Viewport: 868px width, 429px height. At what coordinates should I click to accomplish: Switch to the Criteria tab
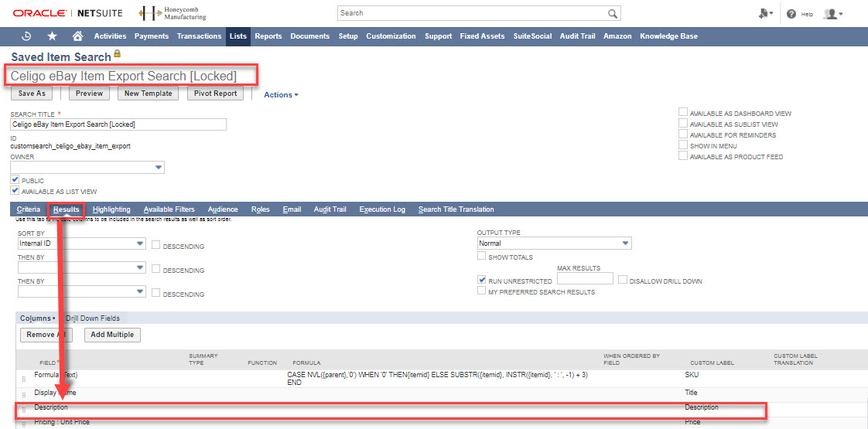tap(29, 209)
